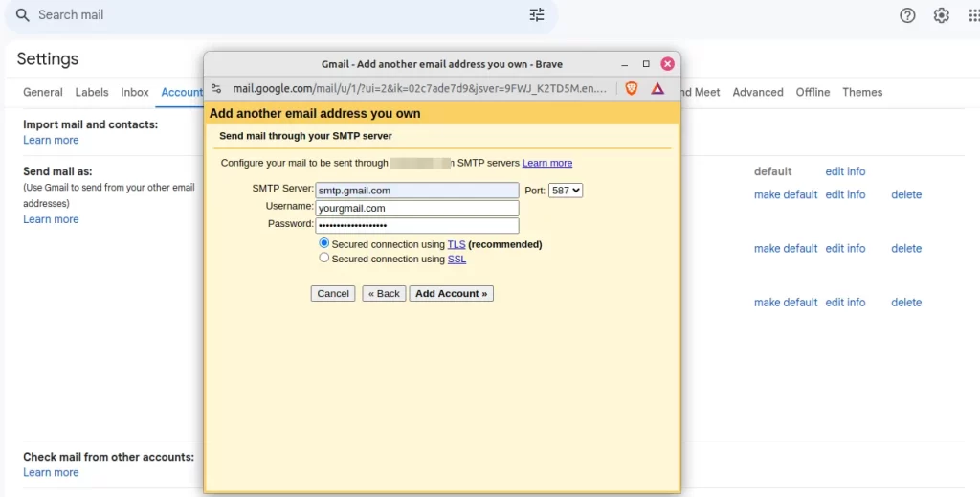This screenshot has height=497, width=980.
Task: Open the Google apps grid icon
Action: pyautogui.click(x=973, y=15)
